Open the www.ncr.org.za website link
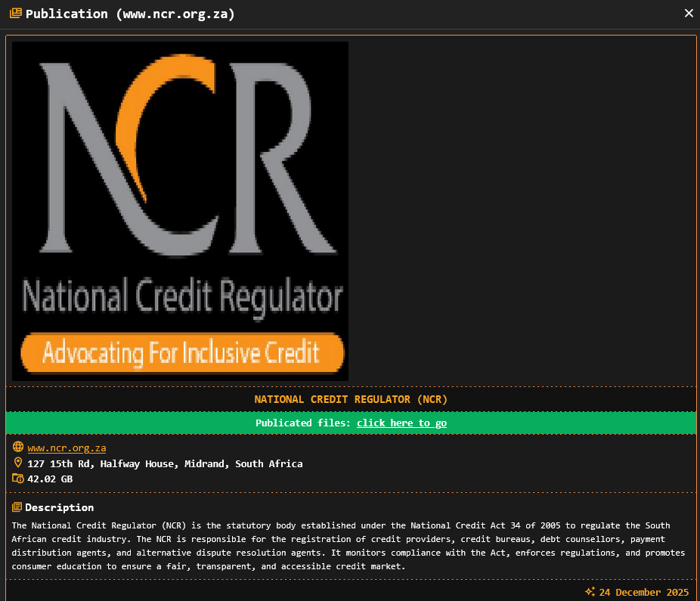Viewport: 700px width, 601px height. pos(67,448)
